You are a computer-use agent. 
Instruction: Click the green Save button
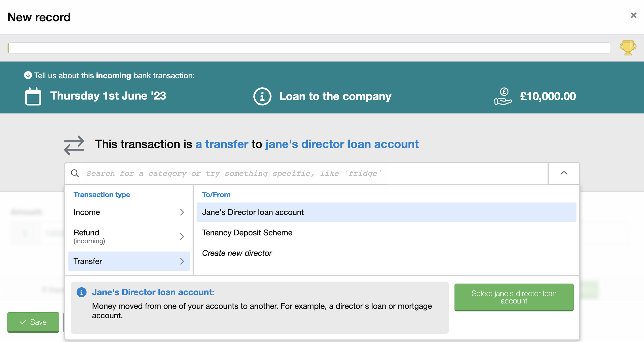pyautogui.click(x=33, y=322)
